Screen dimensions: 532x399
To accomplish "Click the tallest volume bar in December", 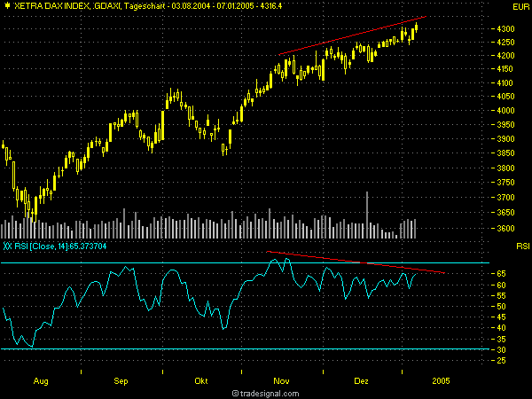I will (367, 215).
